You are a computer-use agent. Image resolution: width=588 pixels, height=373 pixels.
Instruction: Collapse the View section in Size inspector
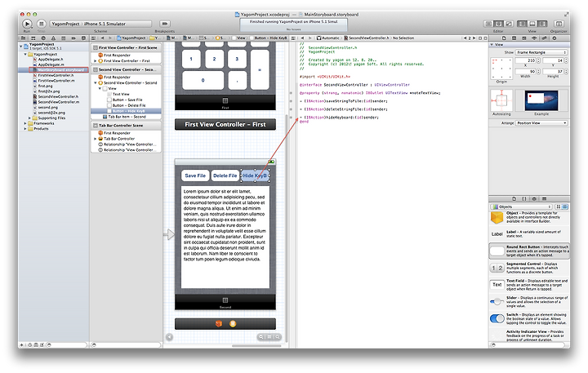tap(492, 45)
